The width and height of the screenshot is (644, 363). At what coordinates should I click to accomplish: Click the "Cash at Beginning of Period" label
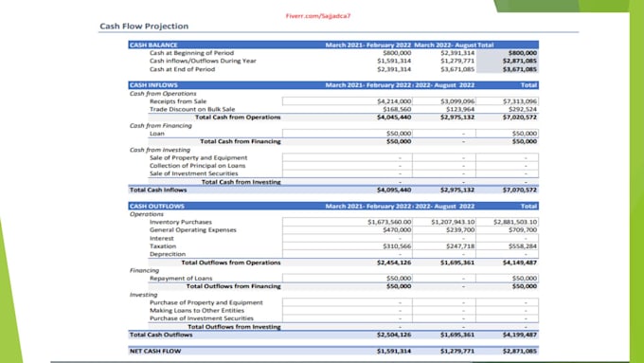pyautogui.click(x=191, y=53)
